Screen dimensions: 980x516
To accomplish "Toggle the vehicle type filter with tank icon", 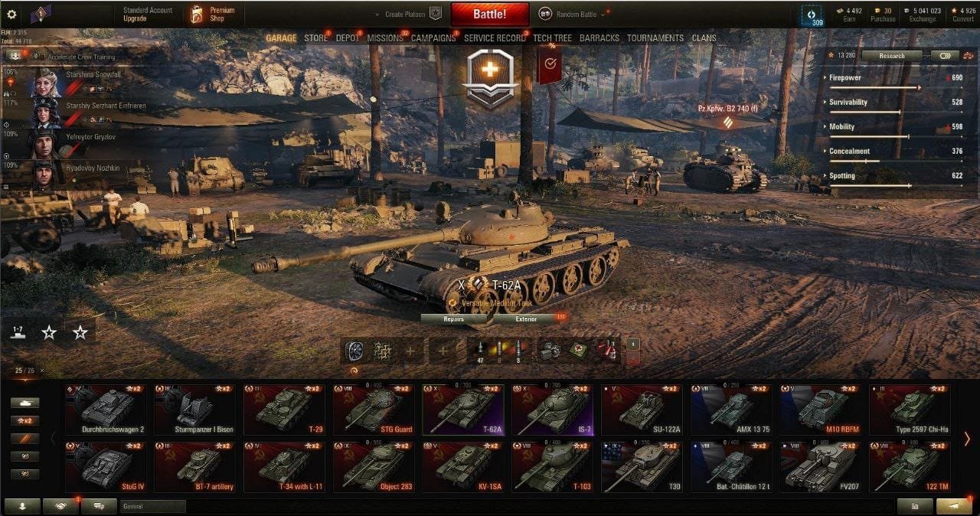I will click(x=25, y=403).
